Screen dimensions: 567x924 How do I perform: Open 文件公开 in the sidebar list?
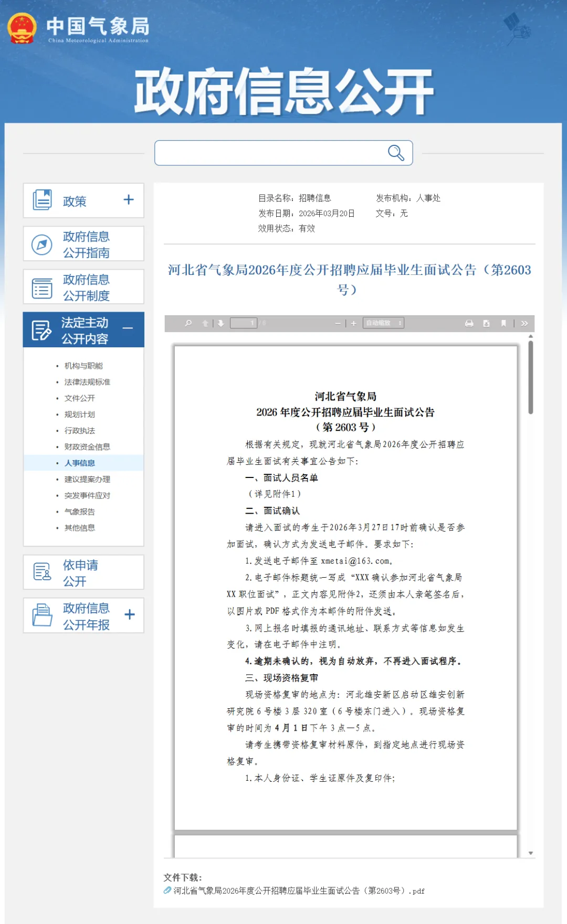coord(79,398)
